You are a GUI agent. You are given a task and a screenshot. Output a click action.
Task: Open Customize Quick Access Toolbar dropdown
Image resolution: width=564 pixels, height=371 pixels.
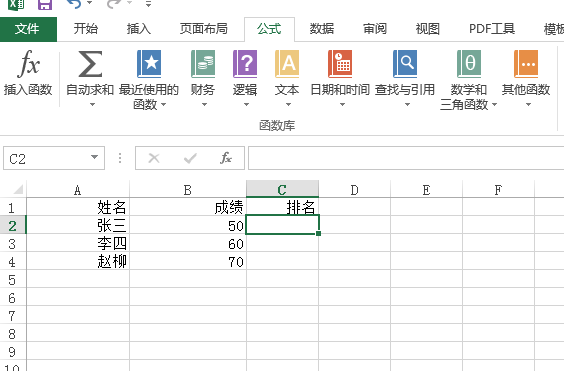148,4
